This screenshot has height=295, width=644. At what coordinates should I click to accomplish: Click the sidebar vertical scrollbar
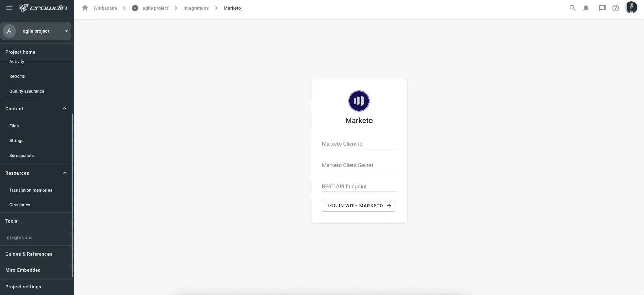point(73,195)
